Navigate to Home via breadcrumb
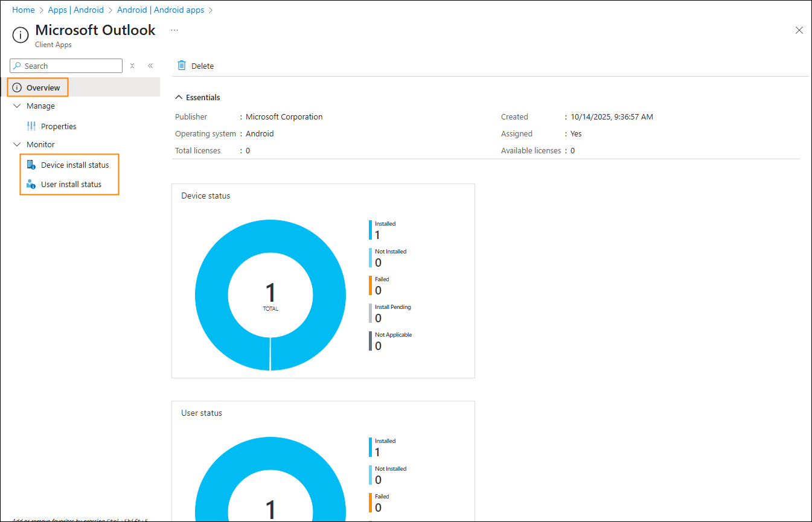Screen dimensions: 812x522 click(x=23, y=10)
